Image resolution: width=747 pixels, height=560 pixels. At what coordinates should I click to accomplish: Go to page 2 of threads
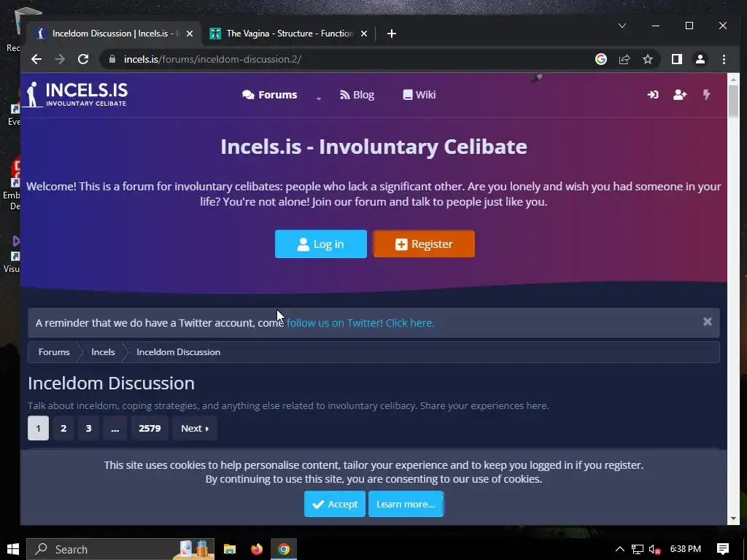(63, 428)
